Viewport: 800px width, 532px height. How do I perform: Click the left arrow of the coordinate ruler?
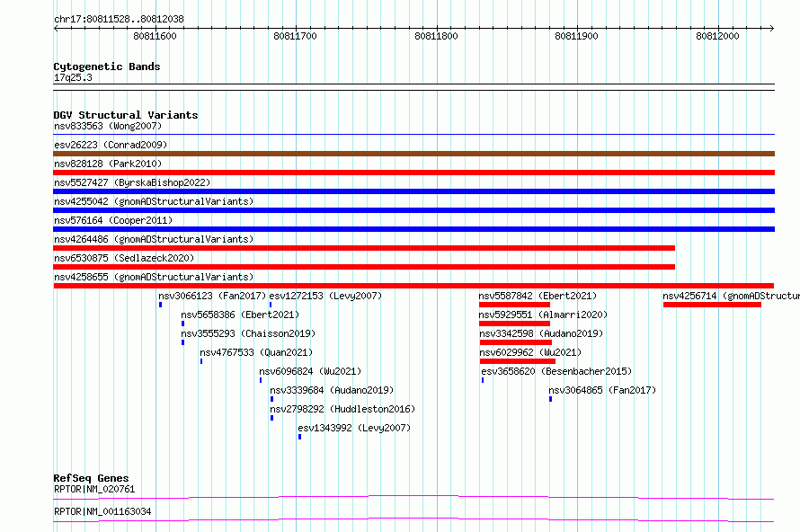pyautogui.click(x=56, y=28)
